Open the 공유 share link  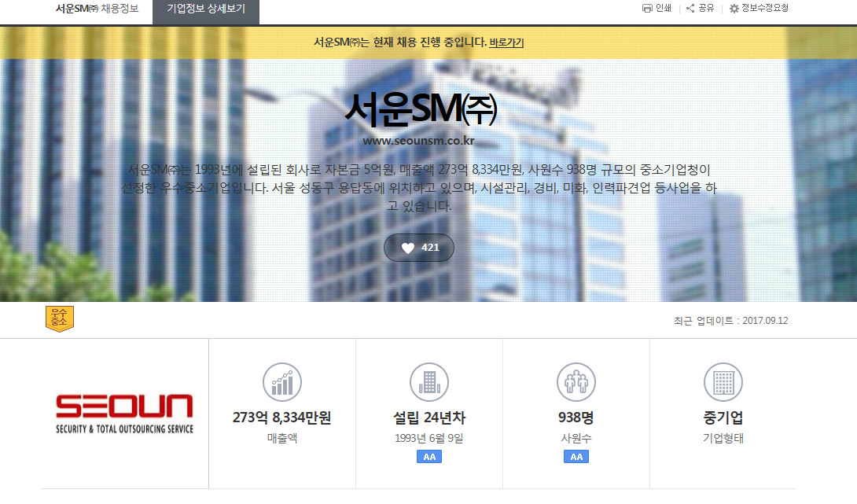[x=706, y=8]
